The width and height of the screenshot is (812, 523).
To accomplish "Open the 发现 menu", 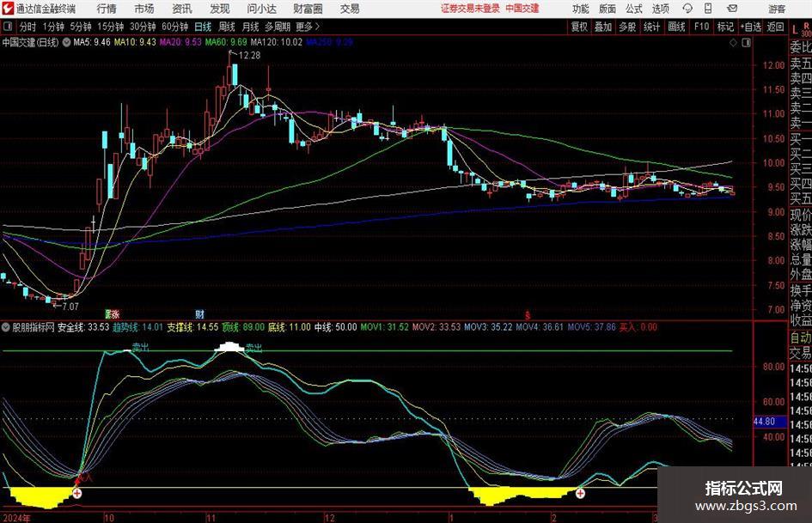I will click(x=220, y=9).
